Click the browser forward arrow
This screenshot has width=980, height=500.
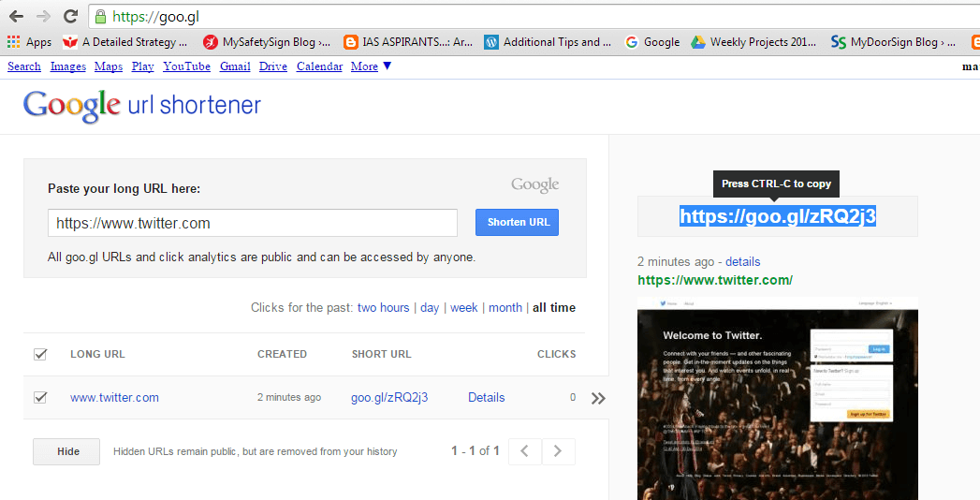tap(44, 17)
